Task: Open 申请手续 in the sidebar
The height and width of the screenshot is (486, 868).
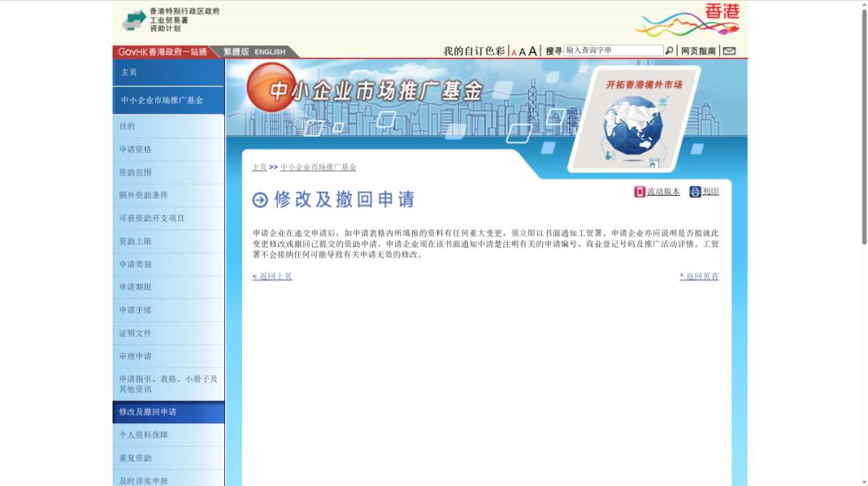Action: tap(135, 310)
